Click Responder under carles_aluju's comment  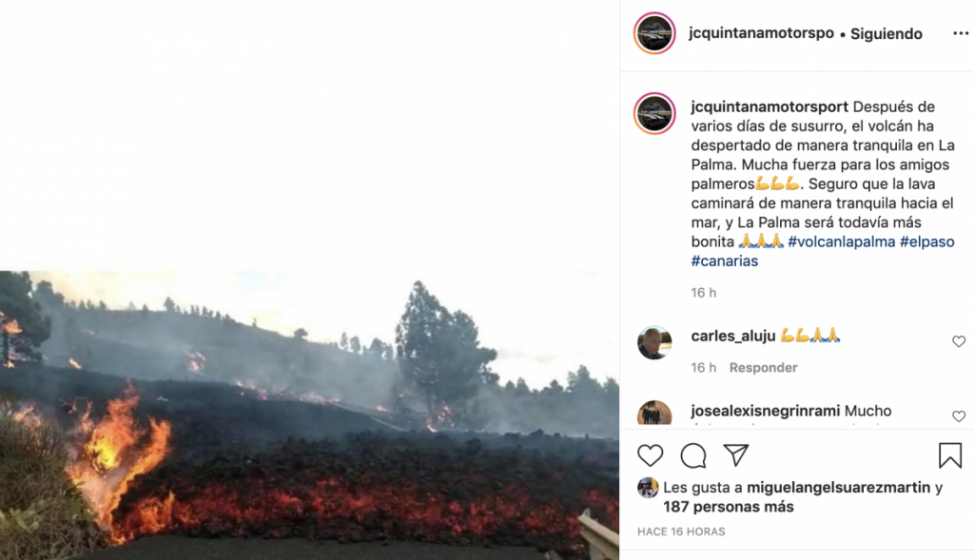click(763, 368)
